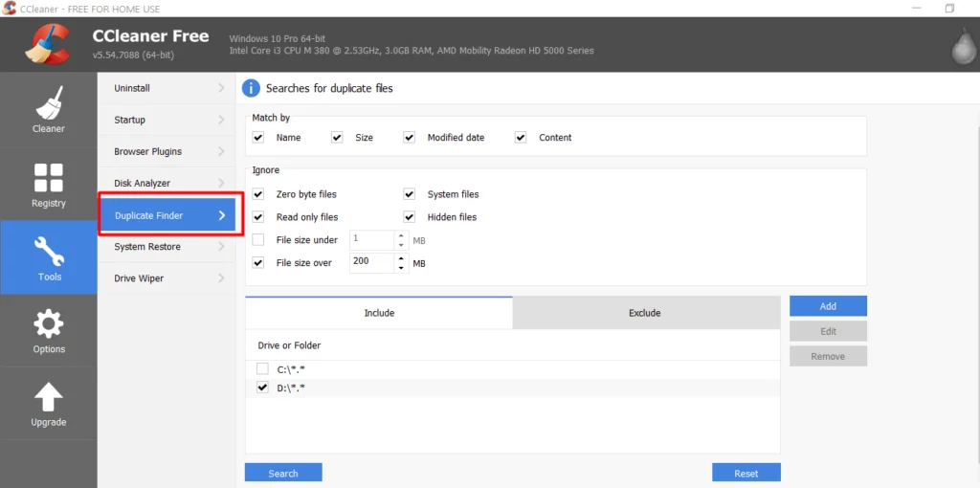
Task: Open the Browser Plugins tool
Action: (x=167, y=151)
